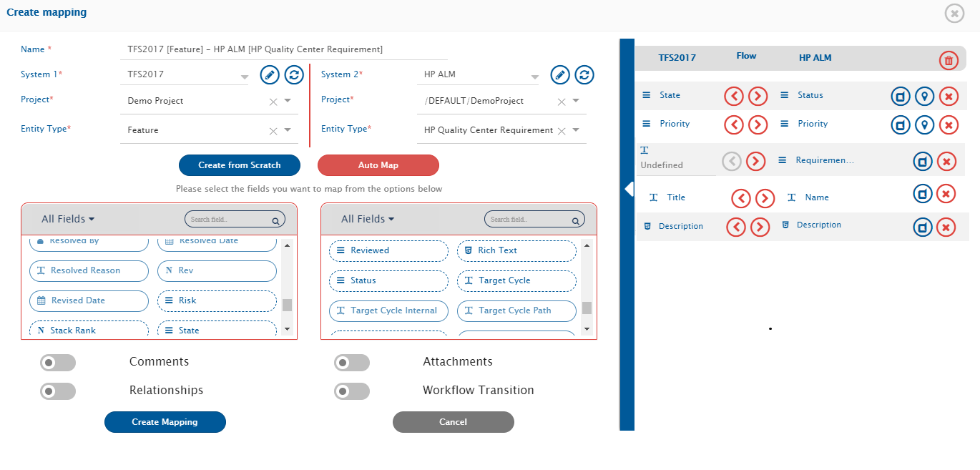The width and height of the screenshot is (980, 470).
Task: Click the Auto Map button
Action: click(x=378, y=165)
